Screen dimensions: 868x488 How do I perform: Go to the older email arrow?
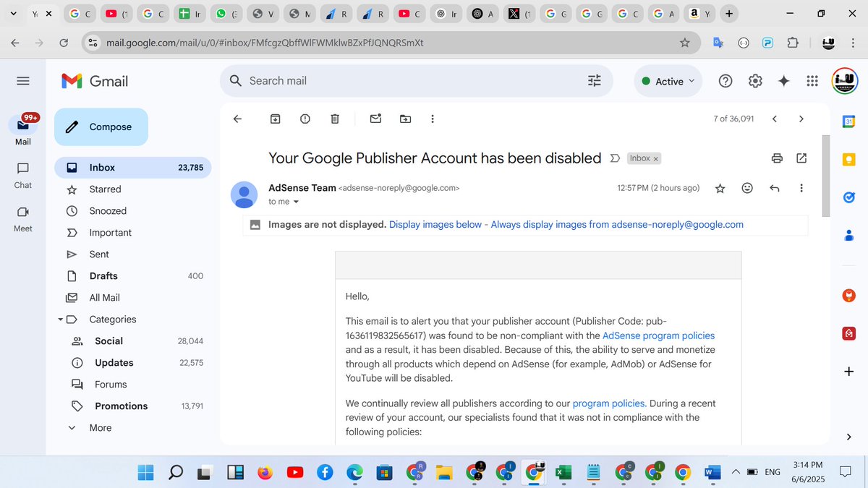click(x=801, y=119)
